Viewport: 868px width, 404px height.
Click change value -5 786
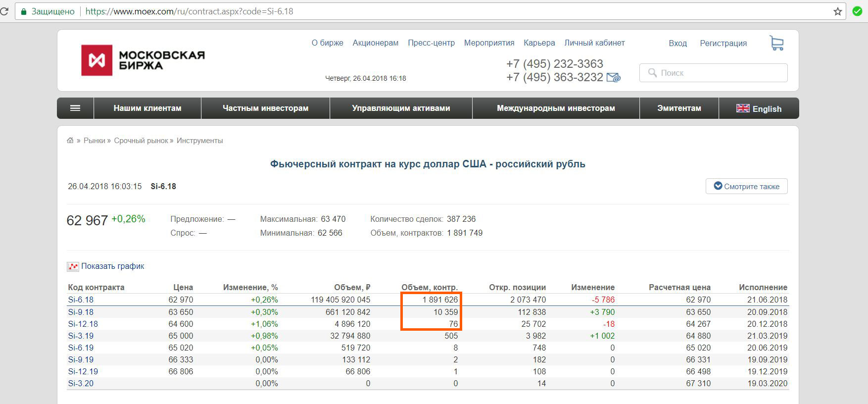[603, 300]
